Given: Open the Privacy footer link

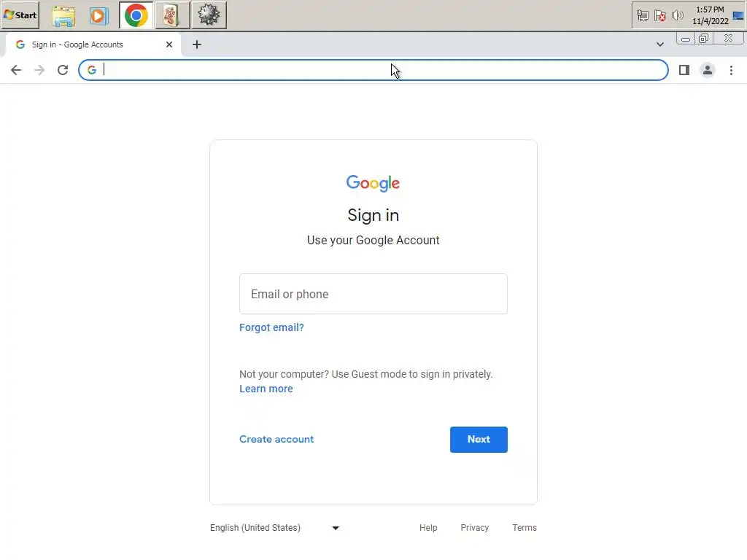Looking at the screenshot, I should coord(474,528).
